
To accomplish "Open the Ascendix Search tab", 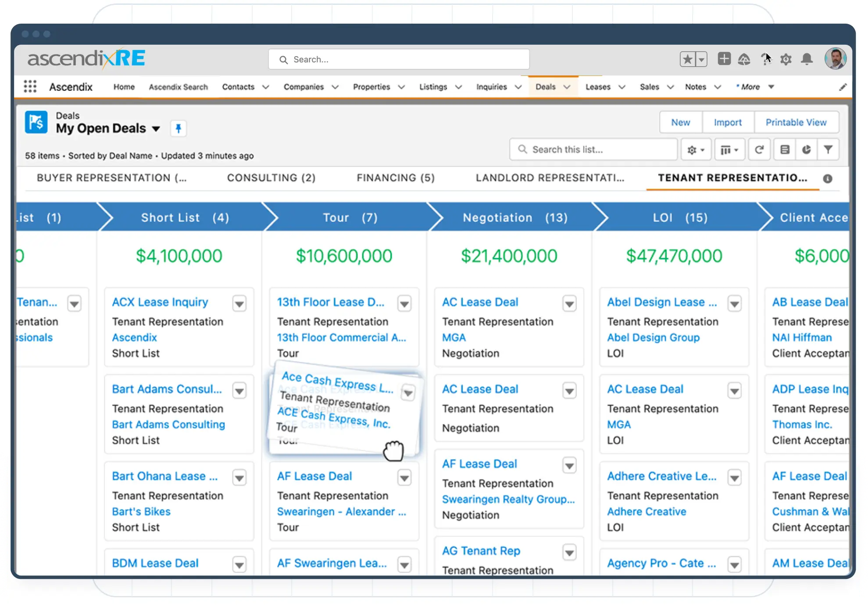I will click(x=179, y=87).
